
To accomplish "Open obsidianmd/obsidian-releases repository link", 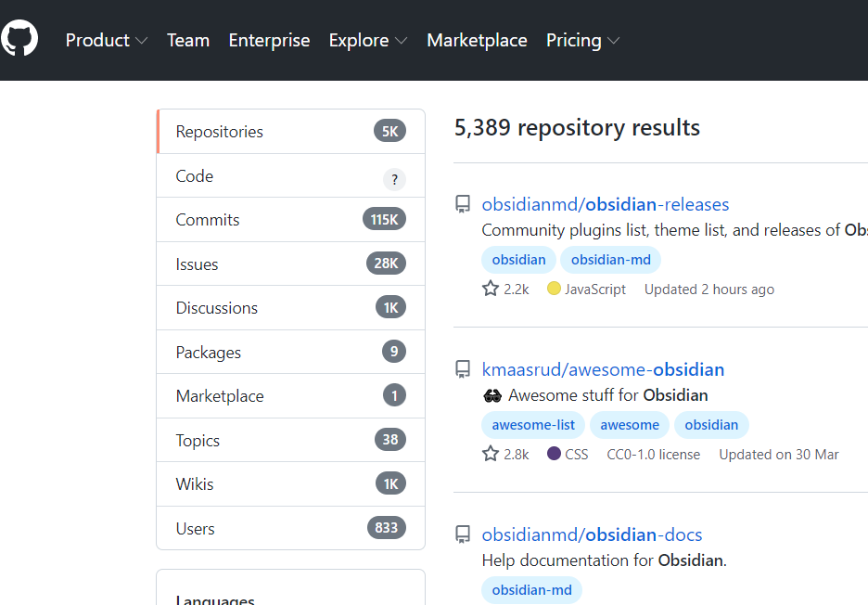I will click(605, 204).
